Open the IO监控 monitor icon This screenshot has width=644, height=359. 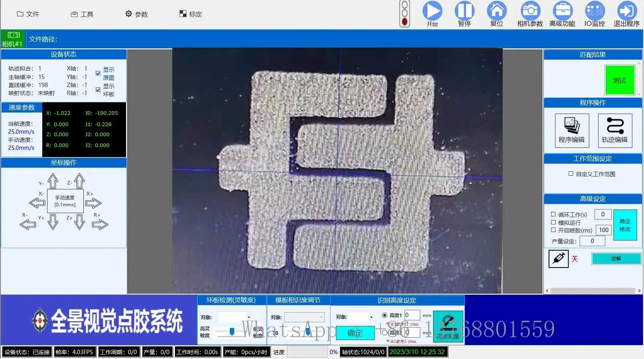click(x=594, y=11)
